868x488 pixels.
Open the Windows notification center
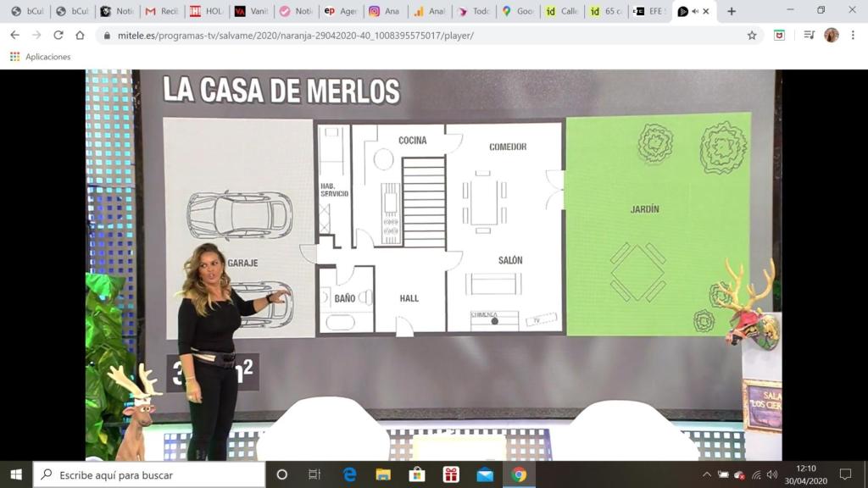845,474
